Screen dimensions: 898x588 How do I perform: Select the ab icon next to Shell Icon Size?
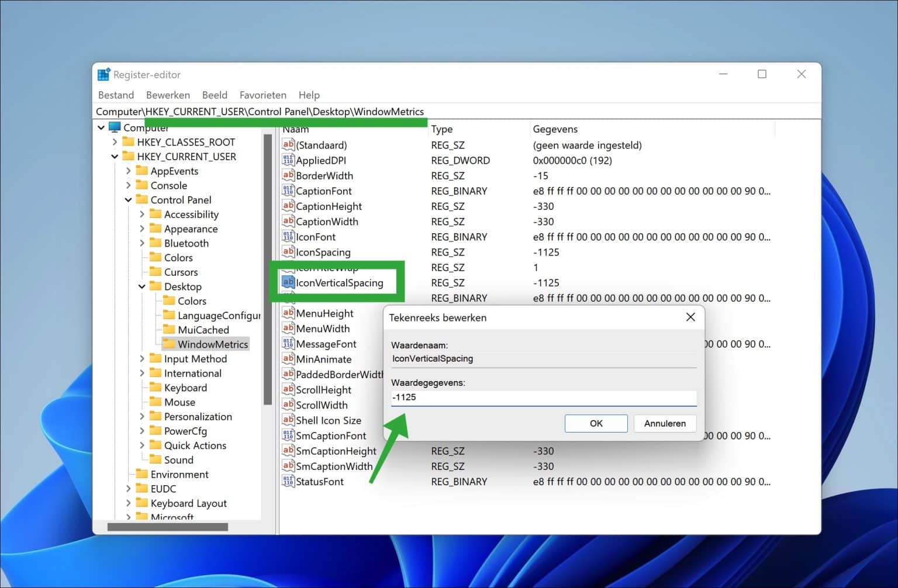click(x=288, y=420)
